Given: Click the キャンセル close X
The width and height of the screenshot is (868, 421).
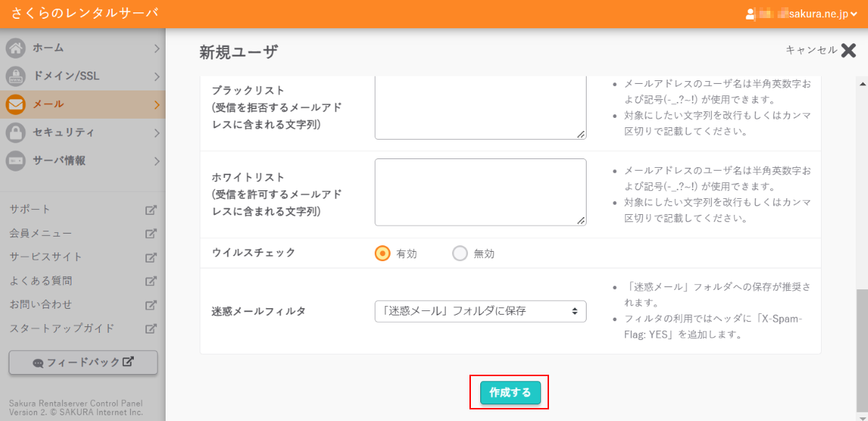Looking at the screenshot, I should click(848, 50).
